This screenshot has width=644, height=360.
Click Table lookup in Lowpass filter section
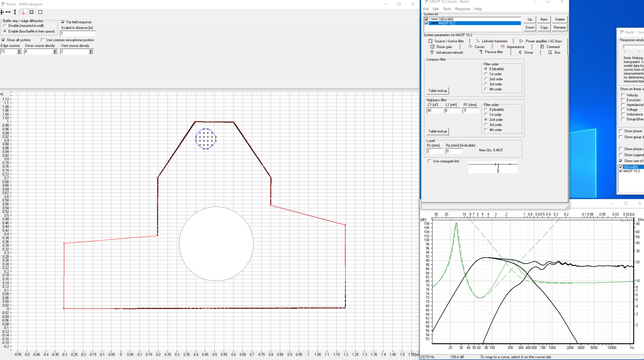click(437, 91)
